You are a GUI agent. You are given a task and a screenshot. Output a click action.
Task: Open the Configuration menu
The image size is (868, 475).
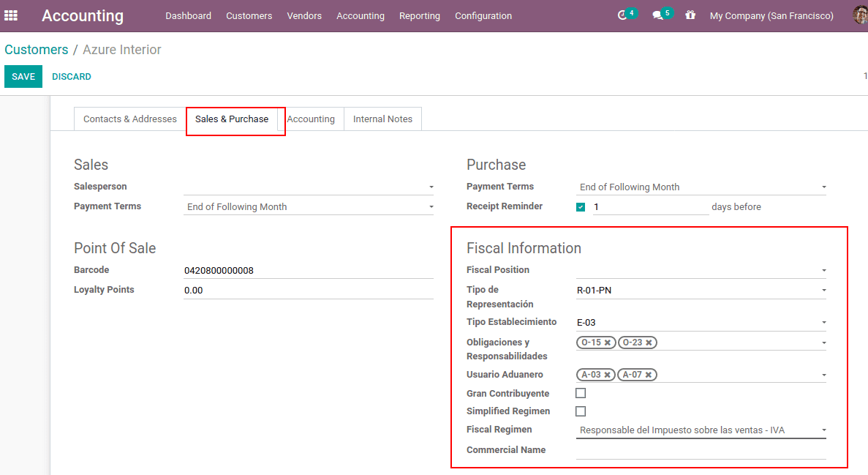pyautogui.click(x=483, y=15)
